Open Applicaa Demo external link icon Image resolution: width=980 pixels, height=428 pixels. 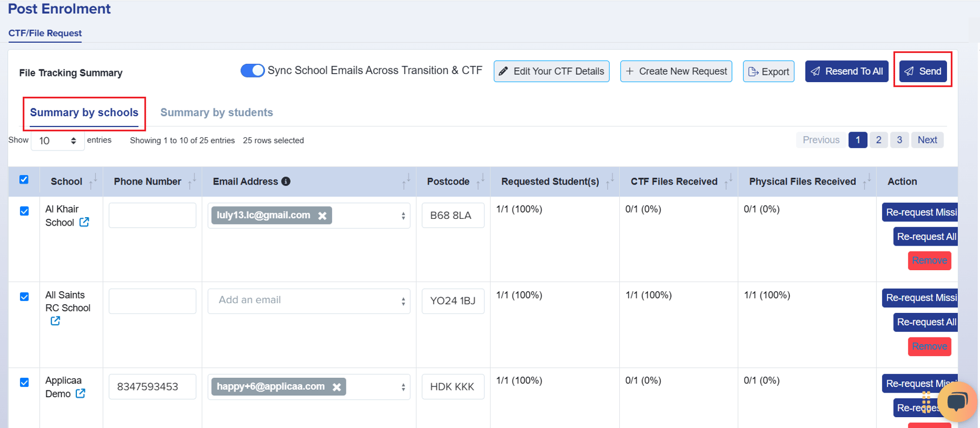pyautogui.click(x=81, y=394)
